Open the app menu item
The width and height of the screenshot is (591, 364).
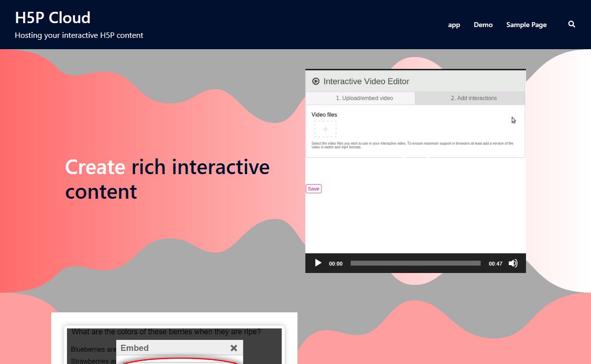(454, 25)
